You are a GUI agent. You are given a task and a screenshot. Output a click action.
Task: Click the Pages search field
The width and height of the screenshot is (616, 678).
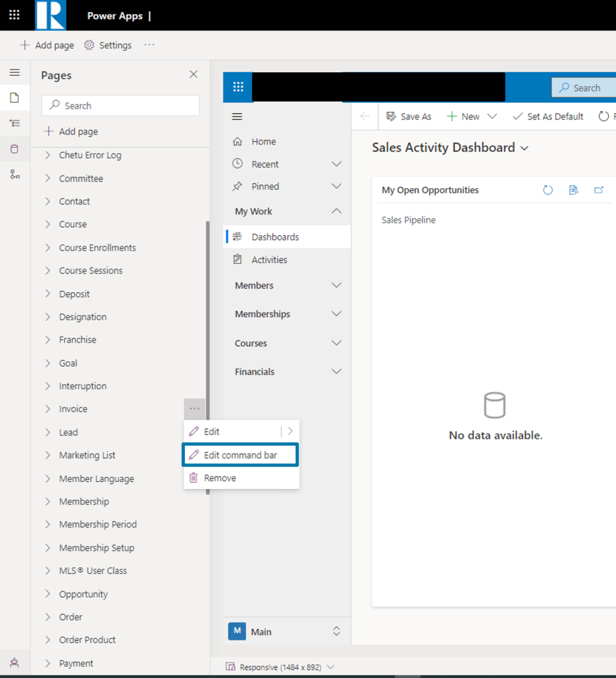point(121,106)
